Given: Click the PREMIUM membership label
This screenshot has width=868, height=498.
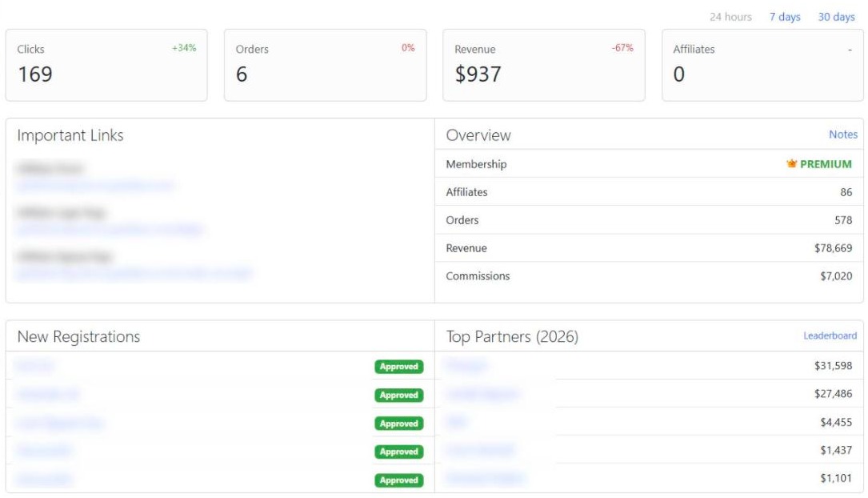Looking at the screenshot, I should pos(826,164).
